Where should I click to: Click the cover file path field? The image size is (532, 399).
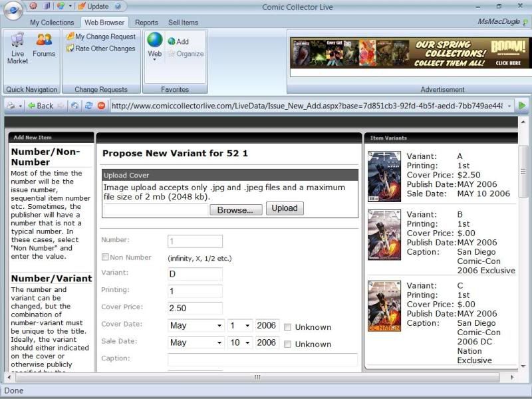[156, 209]
